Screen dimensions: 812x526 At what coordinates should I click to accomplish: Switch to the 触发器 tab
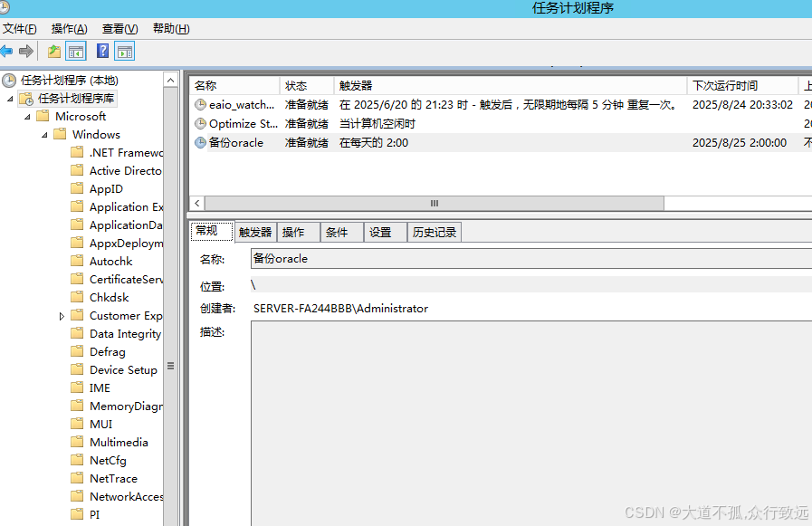(x=255, y=233)
